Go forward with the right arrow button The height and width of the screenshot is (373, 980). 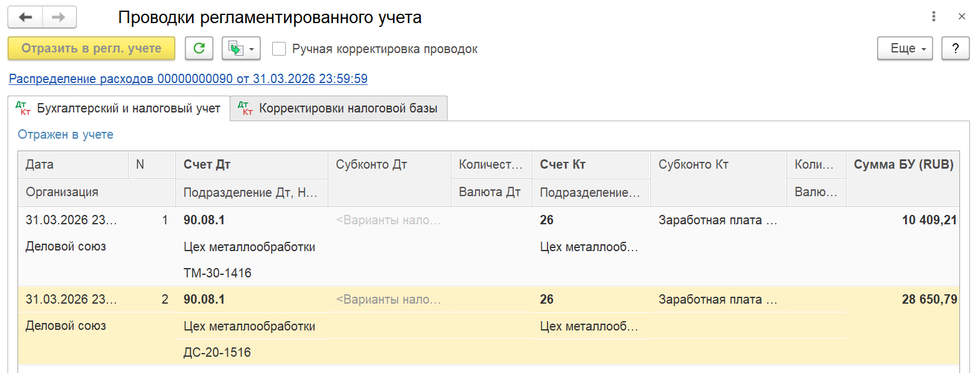coord(59,17)
